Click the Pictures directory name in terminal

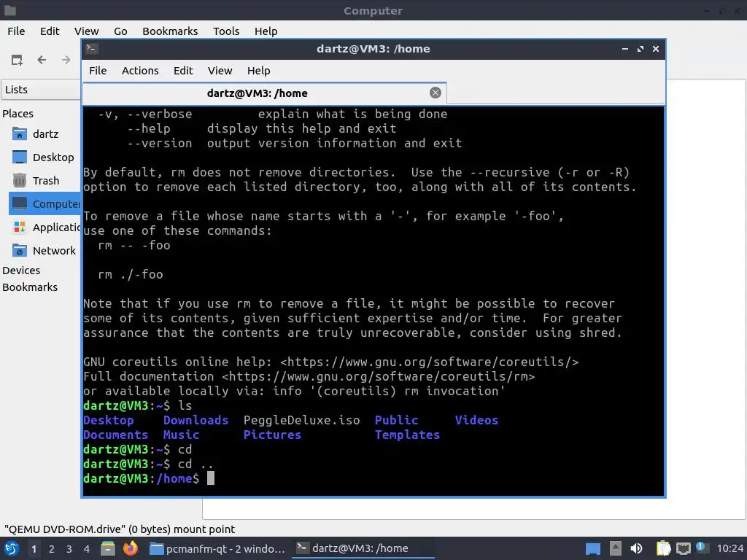click(272, 435)
